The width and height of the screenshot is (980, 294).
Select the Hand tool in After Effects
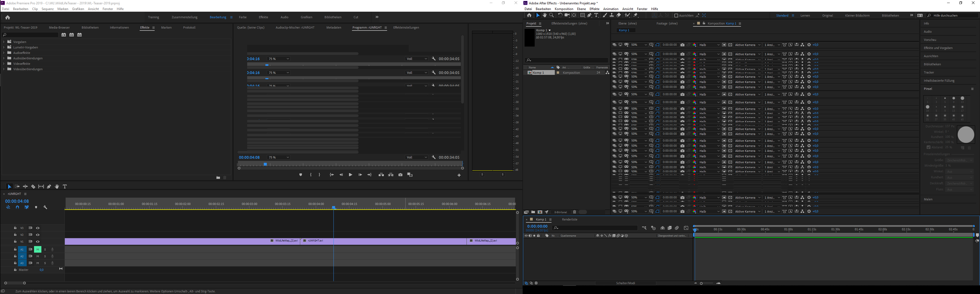click(545, 15)
